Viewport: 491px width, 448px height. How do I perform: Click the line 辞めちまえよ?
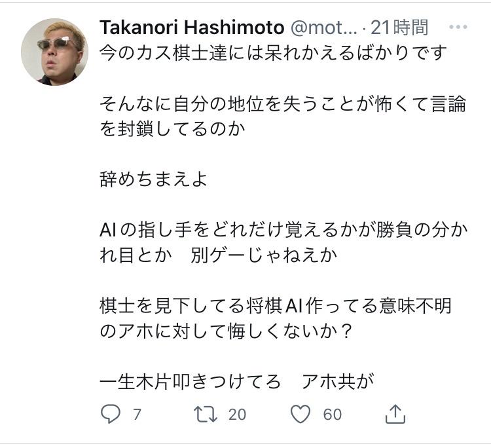[154, 179]
